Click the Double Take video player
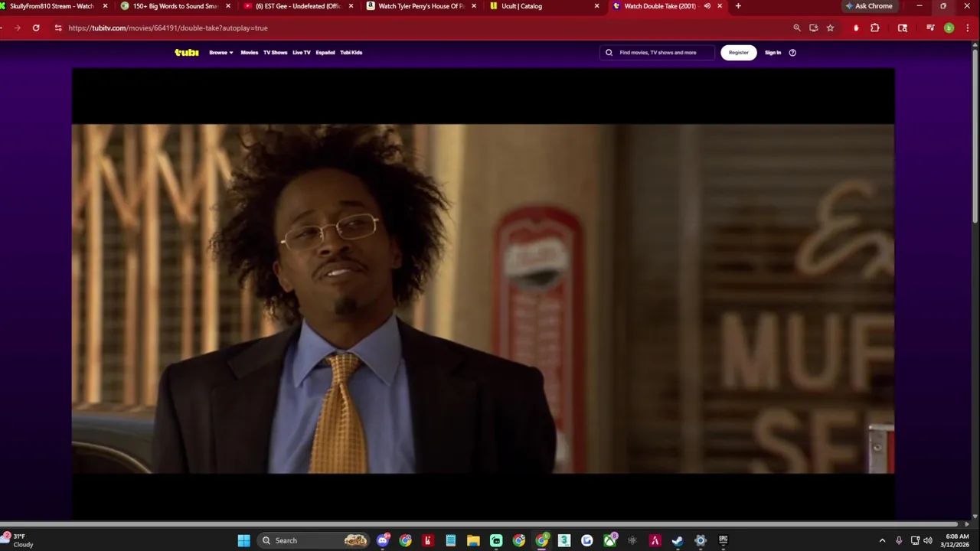The height and width of the screenshot is (551, 980). click(483, 295)
